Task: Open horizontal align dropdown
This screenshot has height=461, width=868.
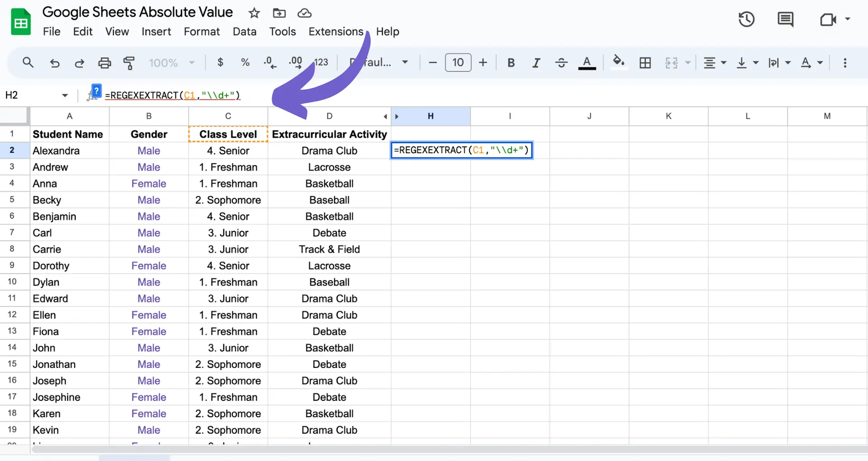Action: (715, 63)
